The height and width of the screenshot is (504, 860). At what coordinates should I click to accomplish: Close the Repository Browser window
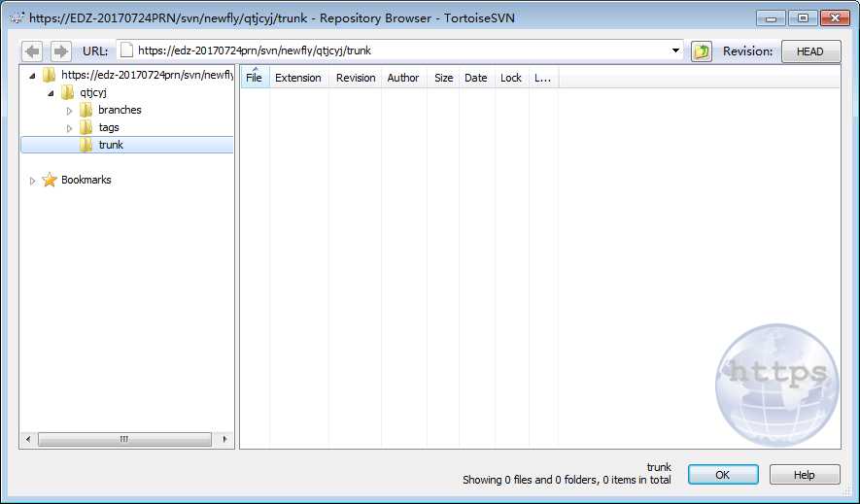tap(835, 18)
